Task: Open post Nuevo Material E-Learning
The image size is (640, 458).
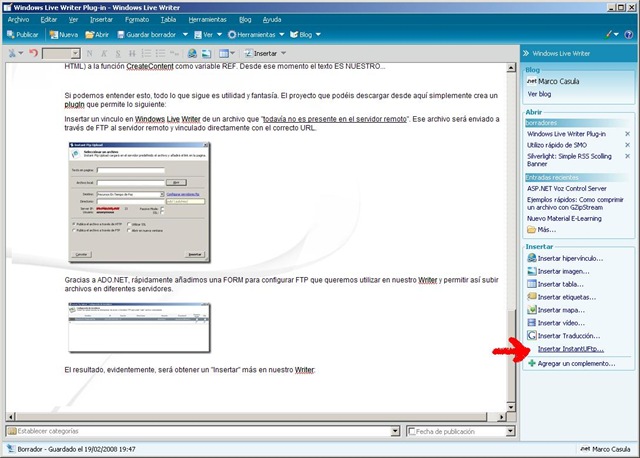Action: click(x=564, y=218)
